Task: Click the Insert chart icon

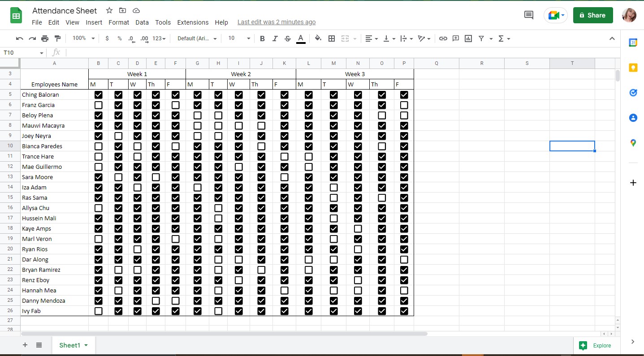Action: coord(468,39)
